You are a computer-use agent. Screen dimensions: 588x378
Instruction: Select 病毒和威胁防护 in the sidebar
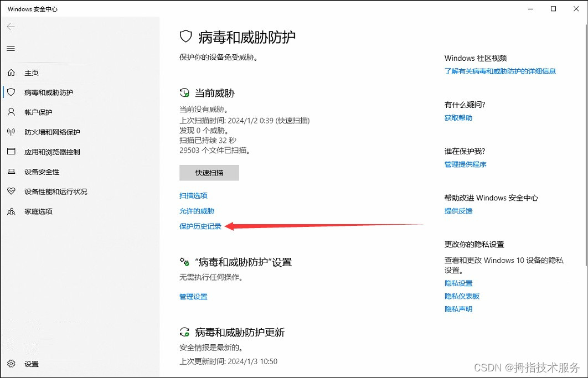coord(49,92)
